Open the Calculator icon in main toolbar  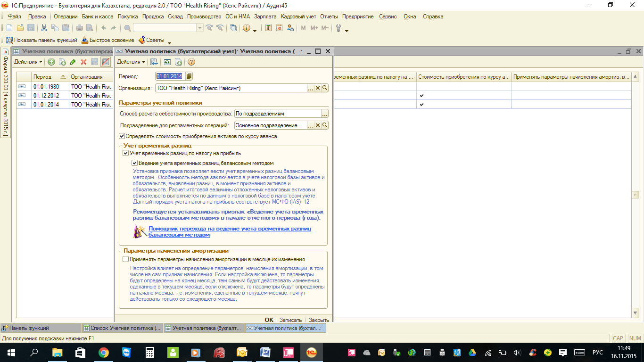pos(268,28)
